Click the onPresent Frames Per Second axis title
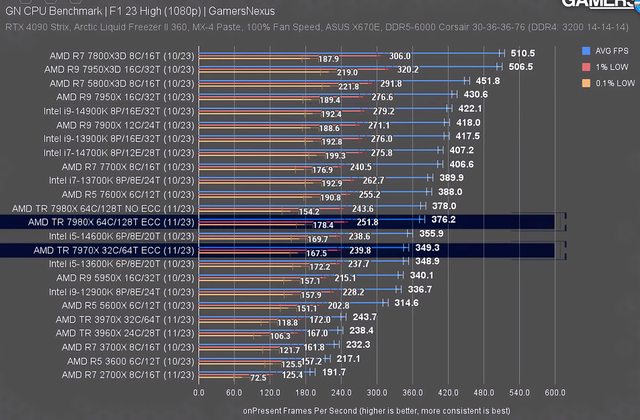Screen dimensions: 640x420 (376, 410)
